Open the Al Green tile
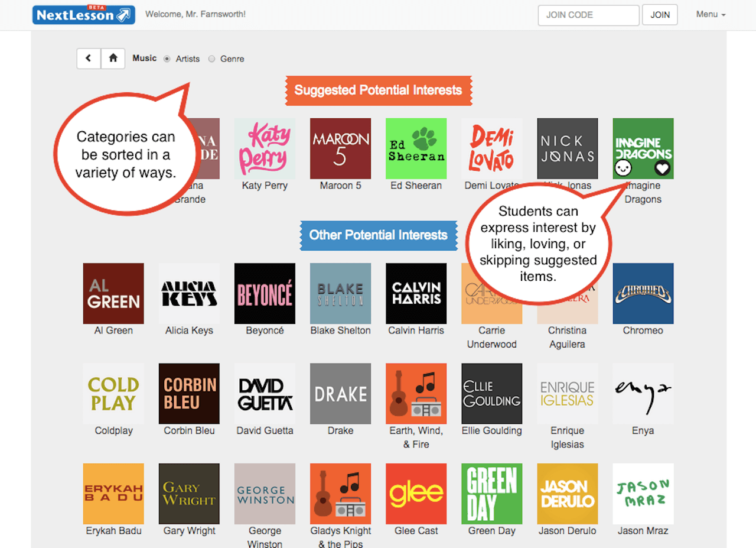This screenshot has width=756, height=548. click(x=113, y=293)
